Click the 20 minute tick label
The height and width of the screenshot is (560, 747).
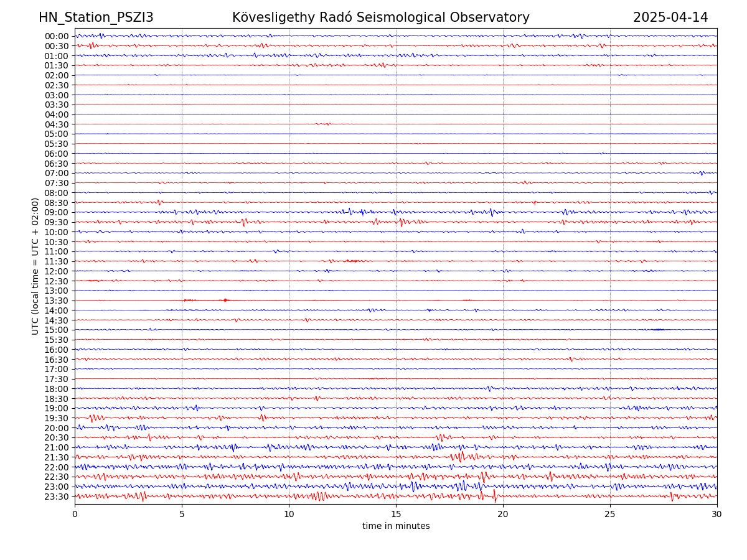[503, 515]
